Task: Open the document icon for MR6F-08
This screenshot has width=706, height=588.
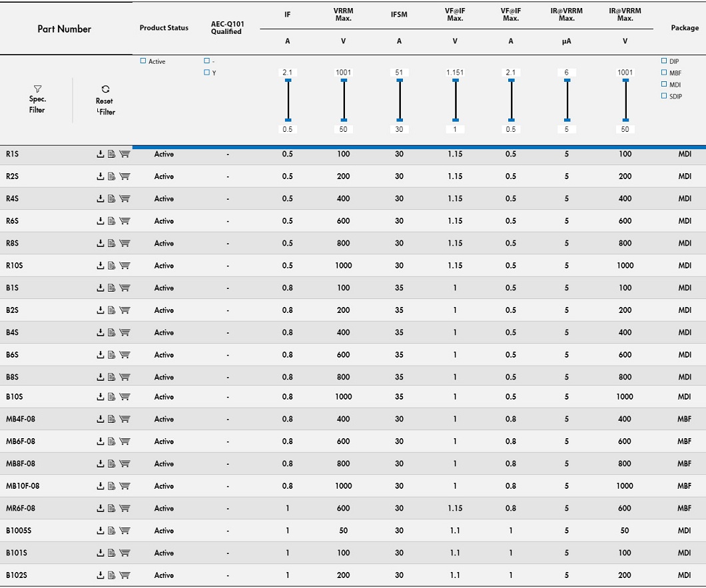Action: pyautogui.click(x=112, y=509)
